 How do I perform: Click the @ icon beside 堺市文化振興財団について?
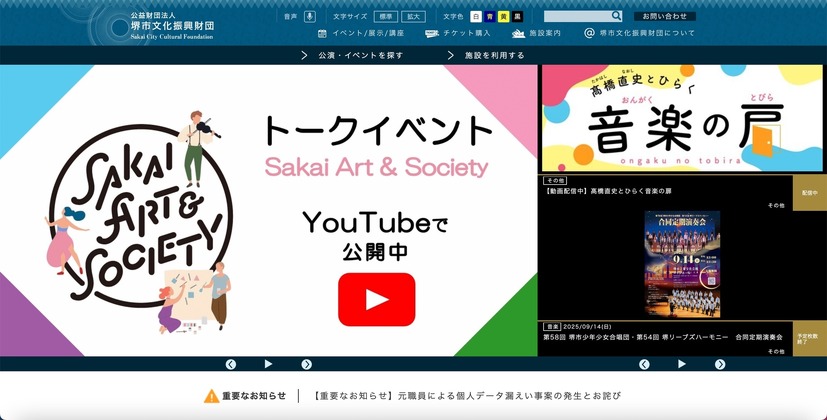click(x=590, y=33)
